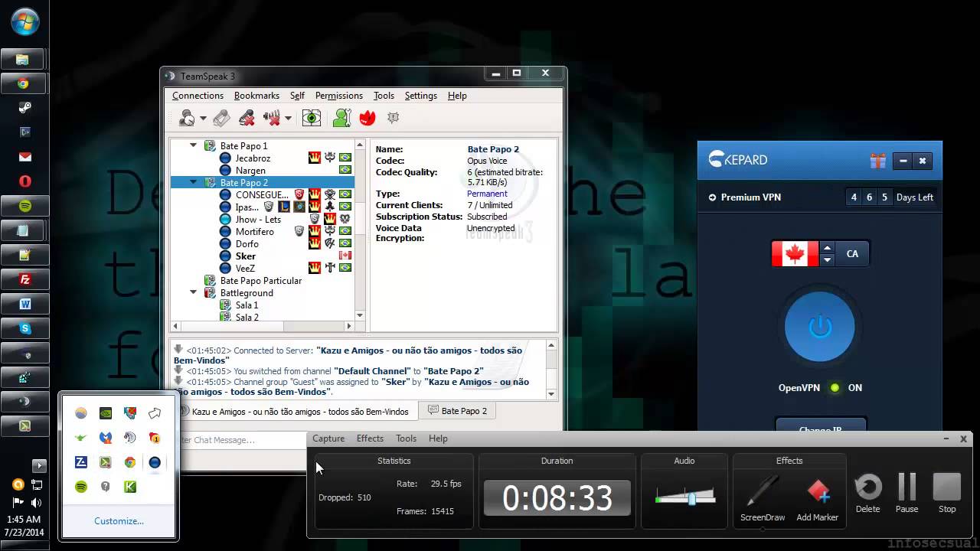Click the gray spiky badge toolbar icon
This screenshot has height=551, width=980.
tap(394, 118)
